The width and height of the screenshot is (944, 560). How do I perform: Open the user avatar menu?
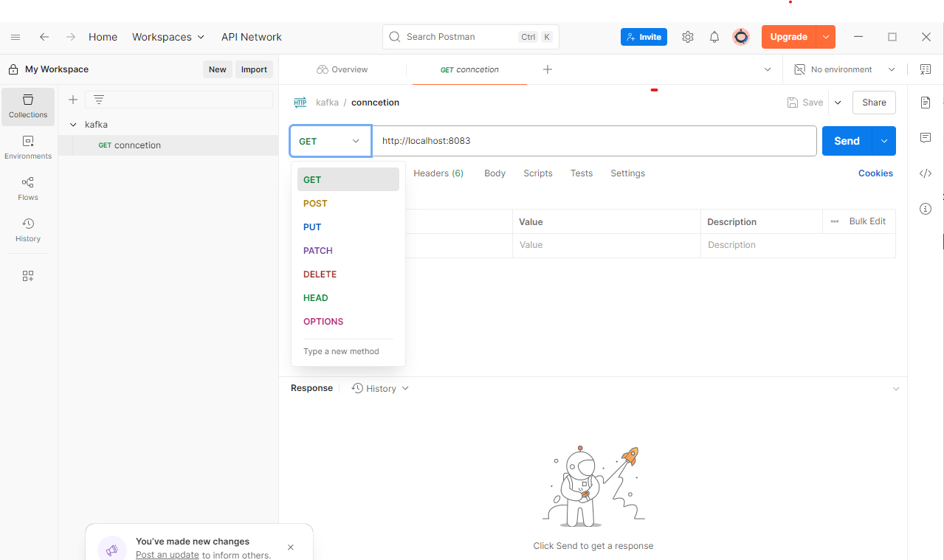tap(741, 37)
